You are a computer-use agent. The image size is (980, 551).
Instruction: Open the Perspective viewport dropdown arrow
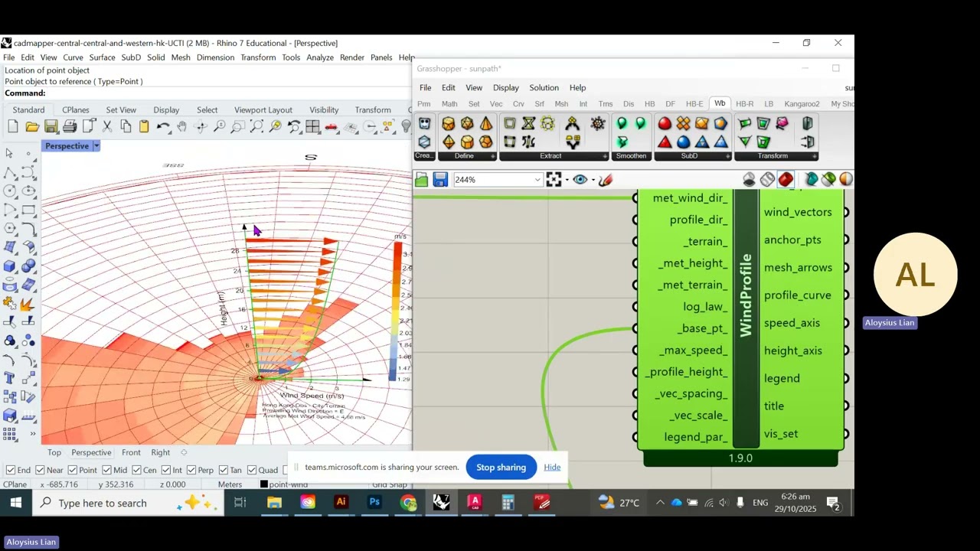(96, 146)
